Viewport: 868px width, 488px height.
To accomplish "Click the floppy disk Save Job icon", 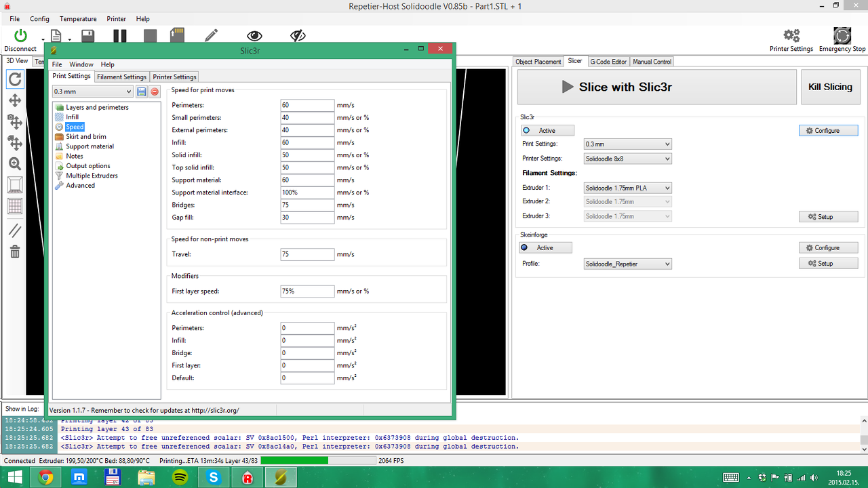I will tap(87, 36).
